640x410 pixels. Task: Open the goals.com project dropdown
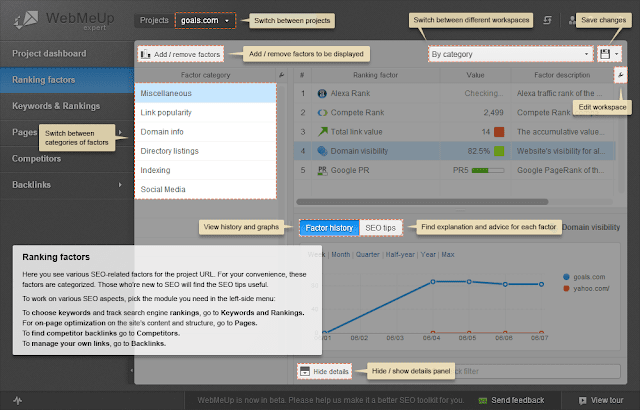205,20
